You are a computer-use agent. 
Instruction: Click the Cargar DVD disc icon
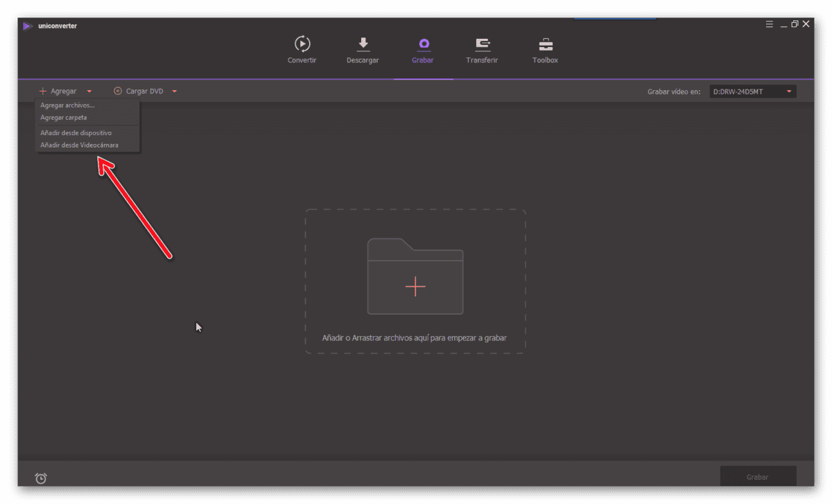click(x=118, y=91)
